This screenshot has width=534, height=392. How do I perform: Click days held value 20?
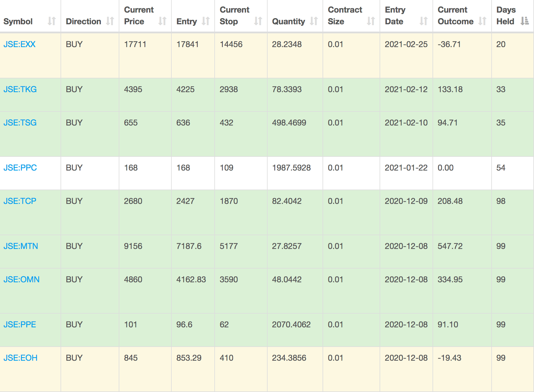(501, 44)
